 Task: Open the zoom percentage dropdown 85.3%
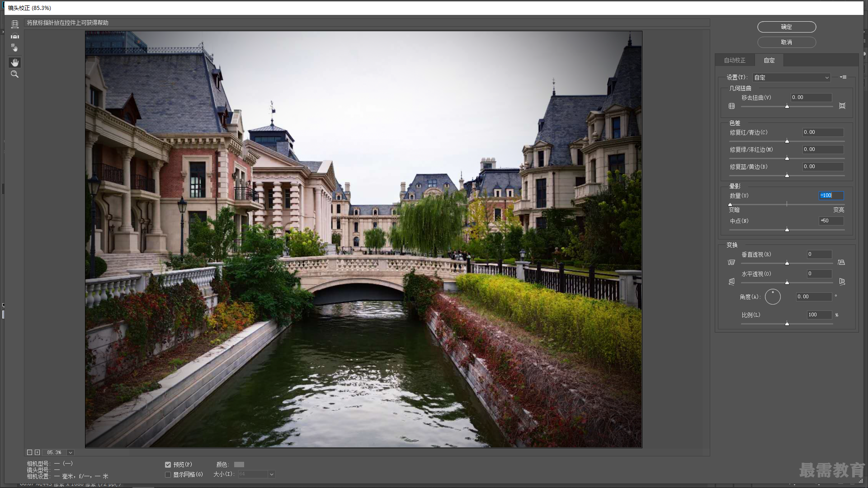click(x=71, y=452)
